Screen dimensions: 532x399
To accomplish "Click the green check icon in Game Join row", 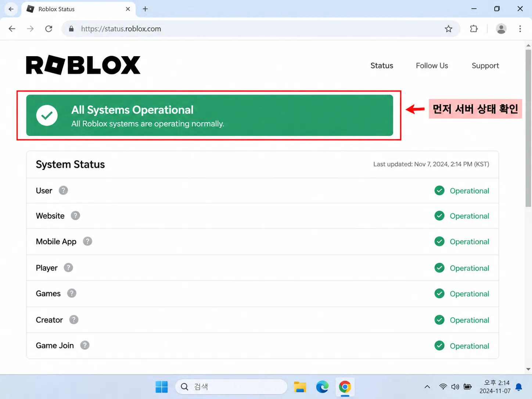I will 439,346.
